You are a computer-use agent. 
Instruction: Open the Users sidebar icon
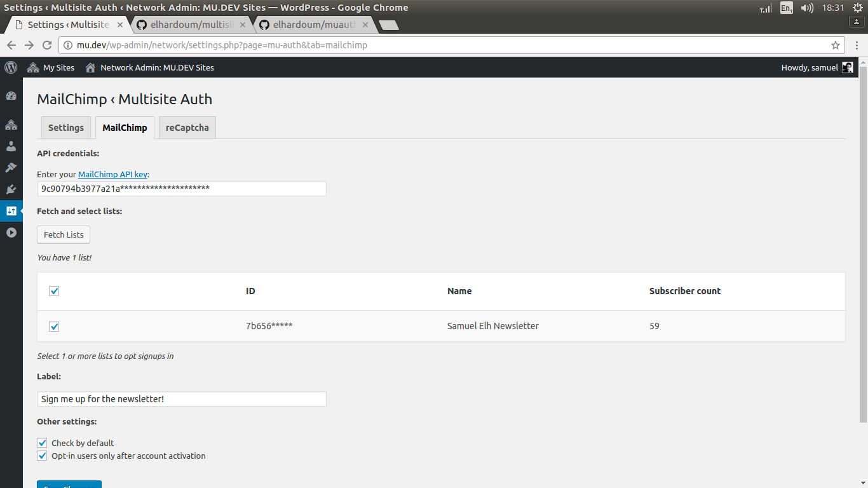[11, 146]
